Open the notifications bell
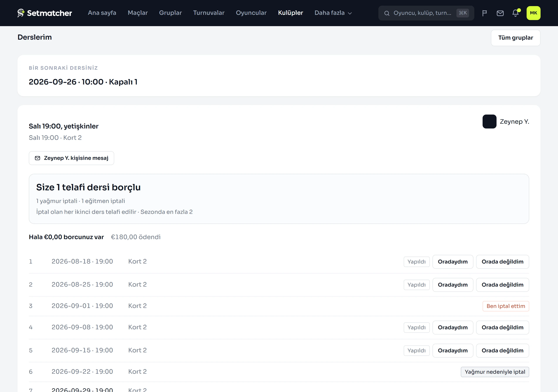The height and width of the screenshot is (392, 558). (x=515, y=13)
